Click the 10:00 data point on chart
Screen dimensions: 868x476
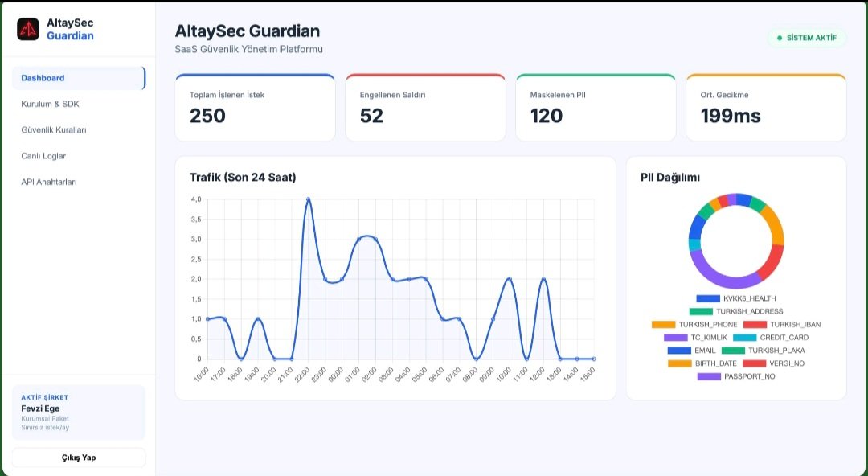point(510,279)
